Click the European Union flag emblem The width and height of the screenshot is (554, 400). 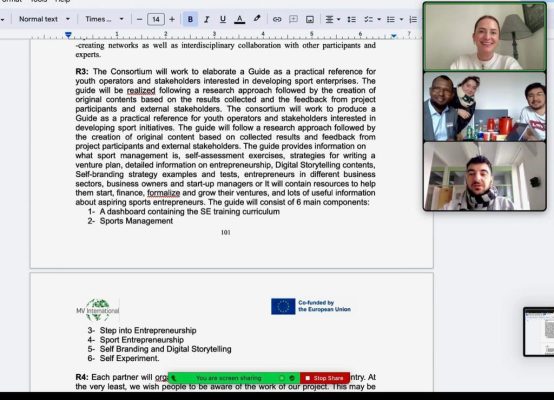click(283, 306)
